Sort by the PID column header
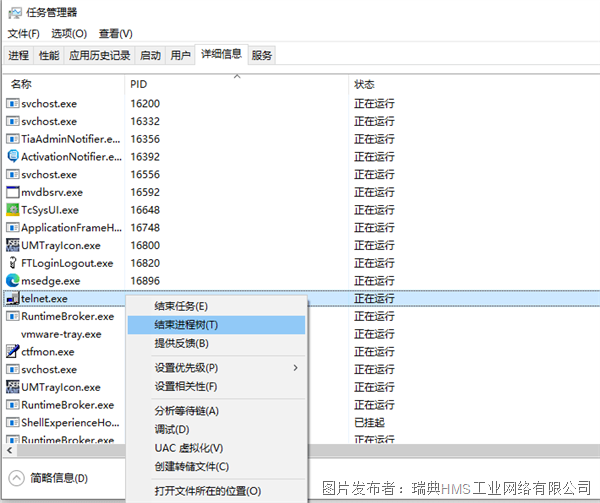This screenshot has width=600, height=503. coord(236,84)
